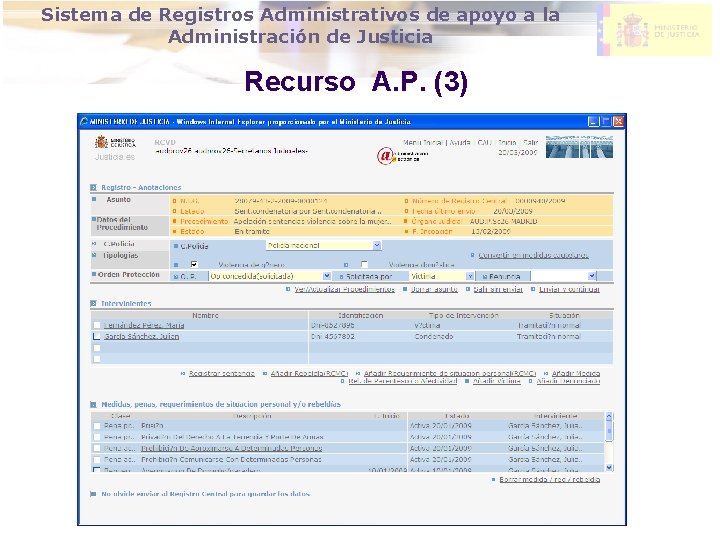Click the Añadir Víctima link
The image size is (720, 540).
pos(497,381)
